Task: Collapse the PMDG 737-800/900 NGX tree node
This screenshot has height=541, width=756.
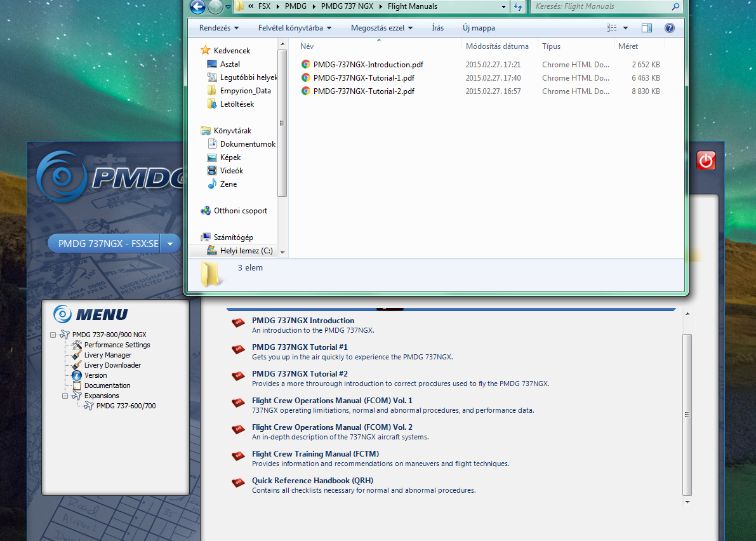Action: tap(53, 335)
